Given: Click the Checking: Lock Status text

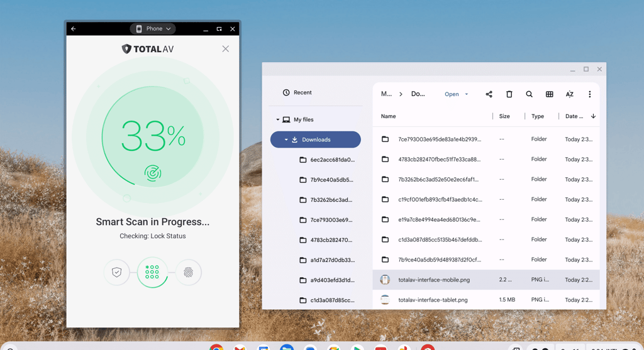Looking at the screenshot, I should click(153, 236).
